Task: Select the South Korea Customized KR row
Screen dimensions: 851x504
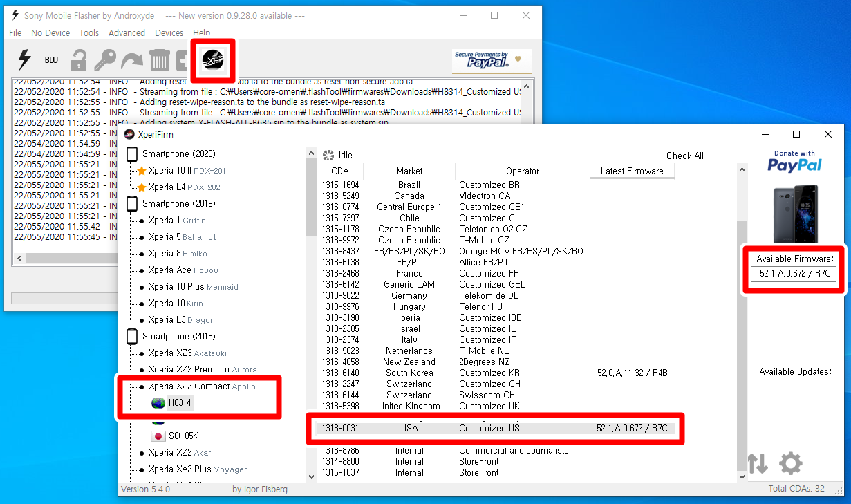Action: (x=495, y=373)
